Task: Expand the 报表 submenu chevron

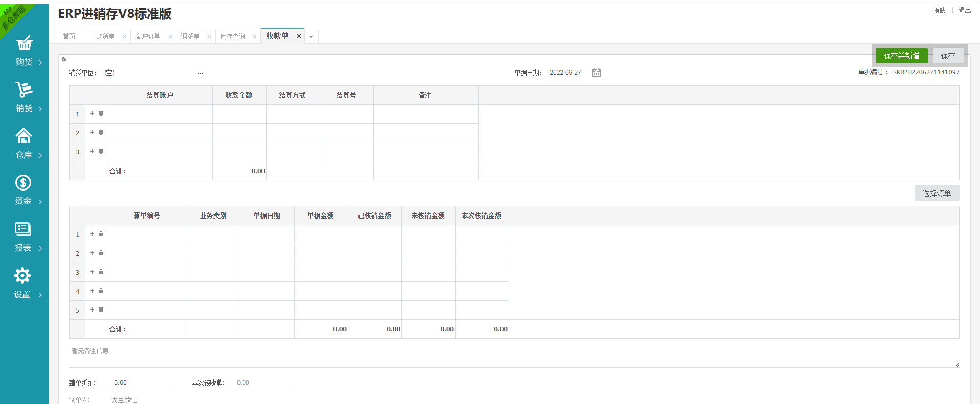Action: click(40, 248)
